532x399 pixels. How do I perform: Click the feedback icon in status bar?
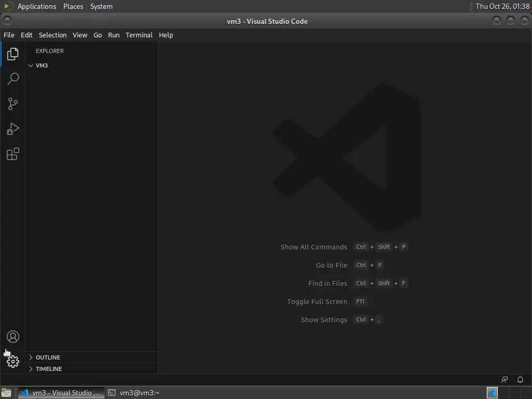(504, 380)
